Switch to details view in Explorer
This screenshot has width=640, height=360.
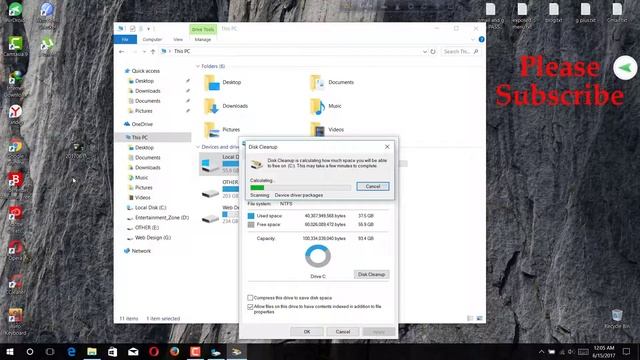click(x=470, y=318)
